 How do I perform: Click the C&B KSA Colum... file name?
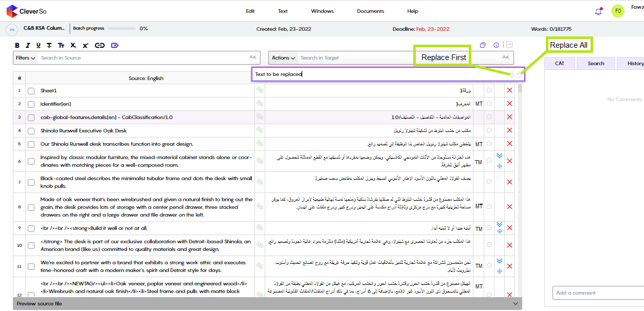(44, 28)
